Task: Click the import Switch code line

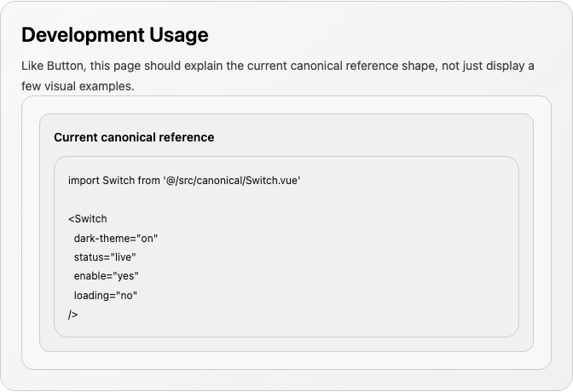Action: (x=184, y=181)
